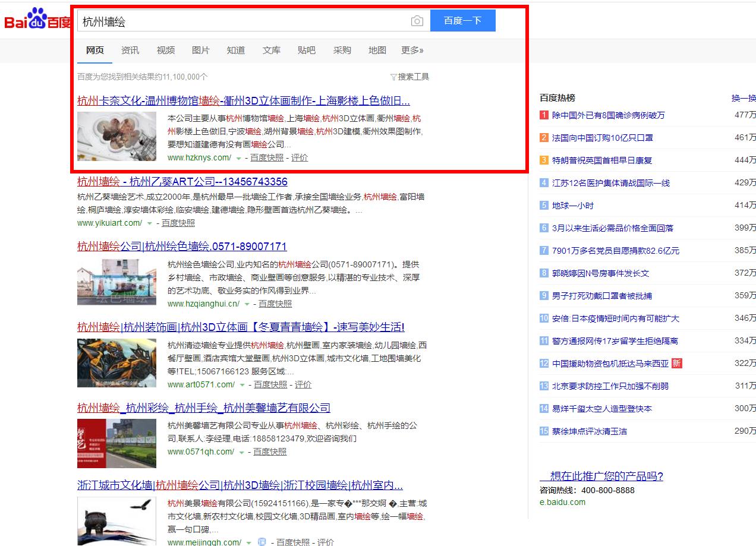Open hot item 安倍:日本疫情短时间内有可能扩大
The image size is (756, 546).
(616, 318)
